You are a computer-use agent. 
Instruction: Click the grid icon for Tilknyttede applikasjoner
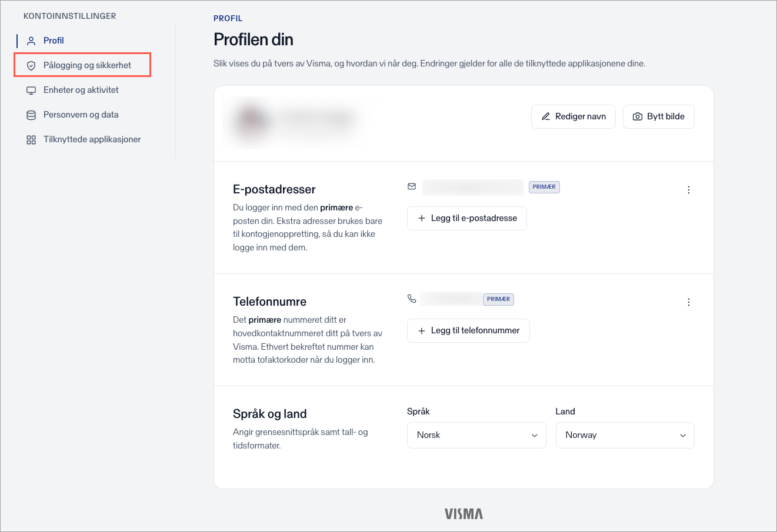[x=31, y=139]
